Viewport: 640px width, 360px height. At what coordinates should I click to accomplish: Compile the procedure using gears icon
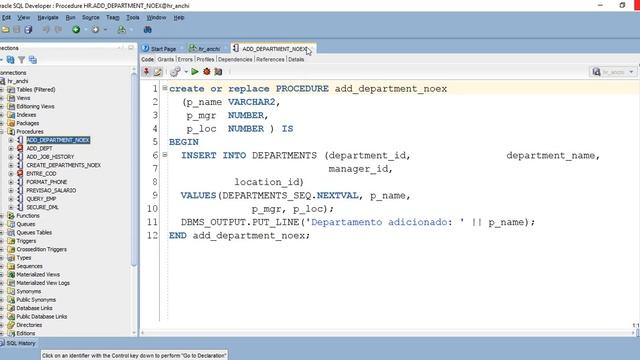[x=175, y=72]
